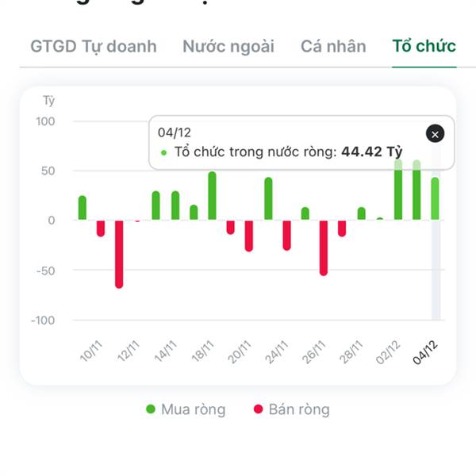Switch to the GTGD Tự doanh tab

click(x=94, y=46)
